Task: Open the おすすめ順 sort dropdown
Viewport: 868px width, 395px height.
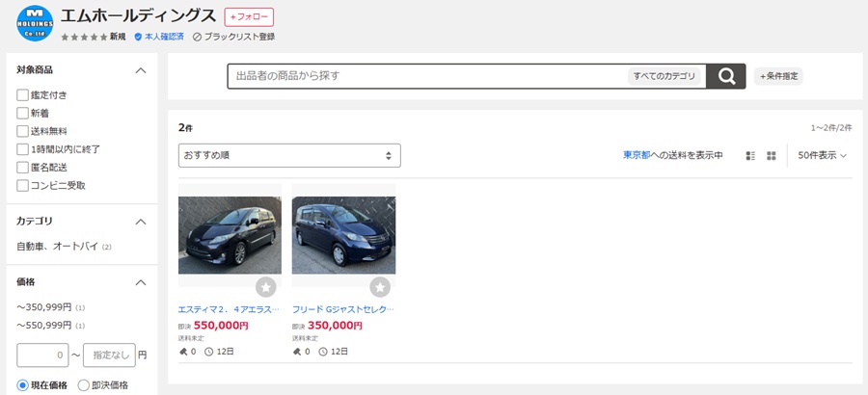Action: click(x=288, y=156)
